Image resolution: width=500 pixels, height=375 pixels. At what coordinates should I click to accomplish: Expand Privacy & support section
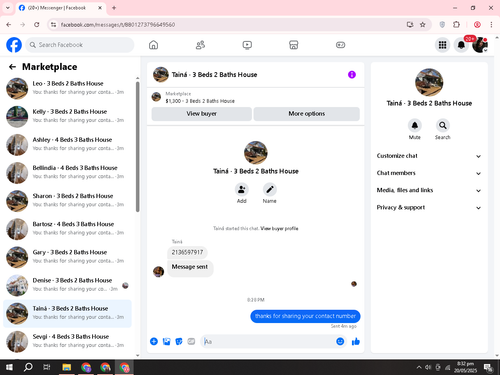coord(429,207)
